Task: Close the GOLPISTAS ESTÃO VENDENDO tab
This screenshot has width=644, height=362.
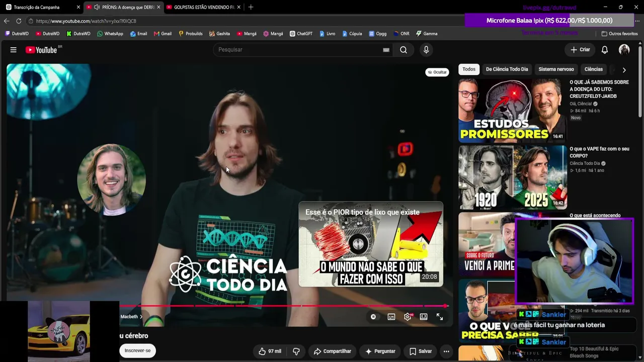Action: coord(238,7)
